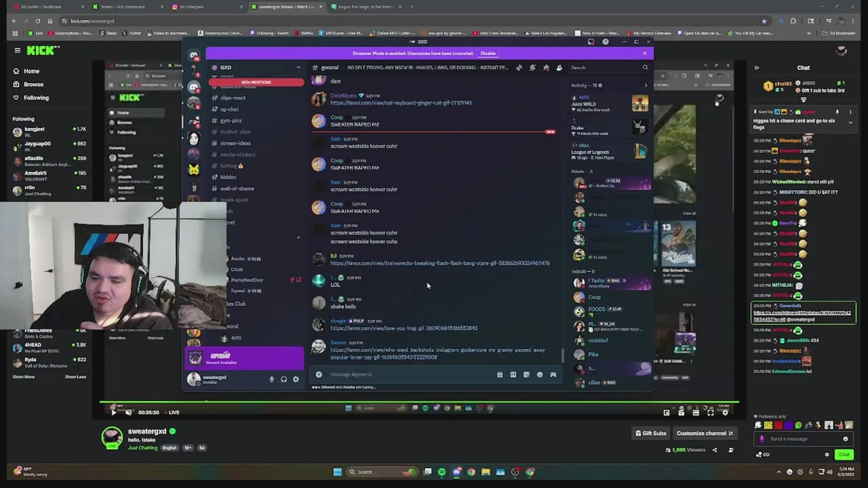The width and height of the screenshot is (868, 488).
Task: Play or pause the Kick stream
Action: tap(114, 412)
